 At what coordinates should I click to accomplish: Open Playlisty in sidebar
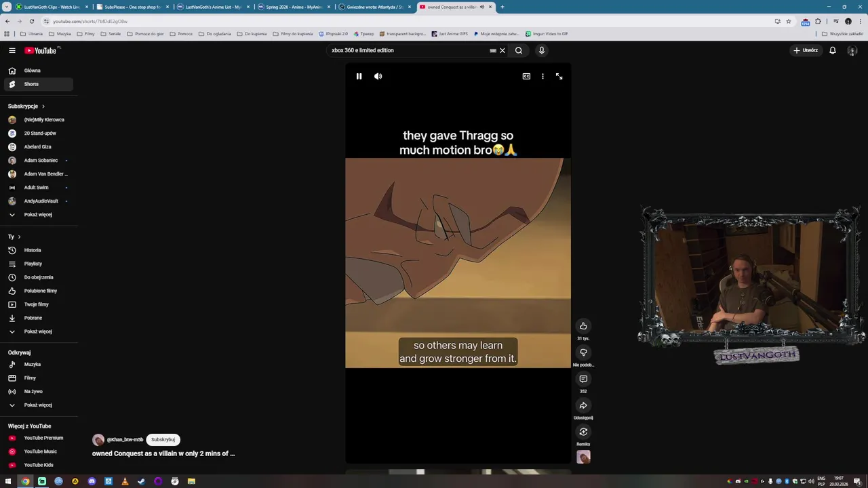pyautogui.click(x=38, y=264)
